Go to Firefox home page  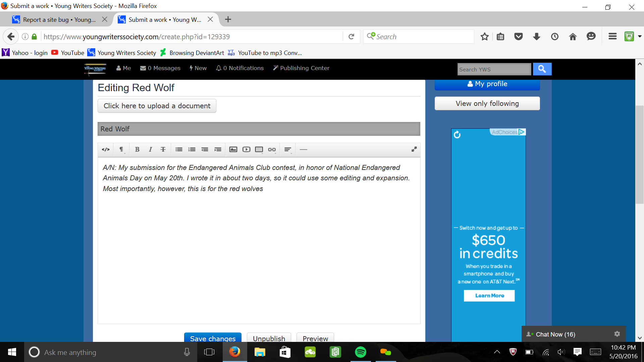pyautogui.click(x=573, y=37)
